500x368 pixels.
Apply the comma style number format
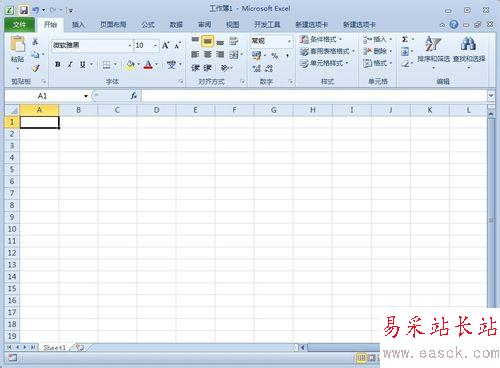(x=287, y=55)
